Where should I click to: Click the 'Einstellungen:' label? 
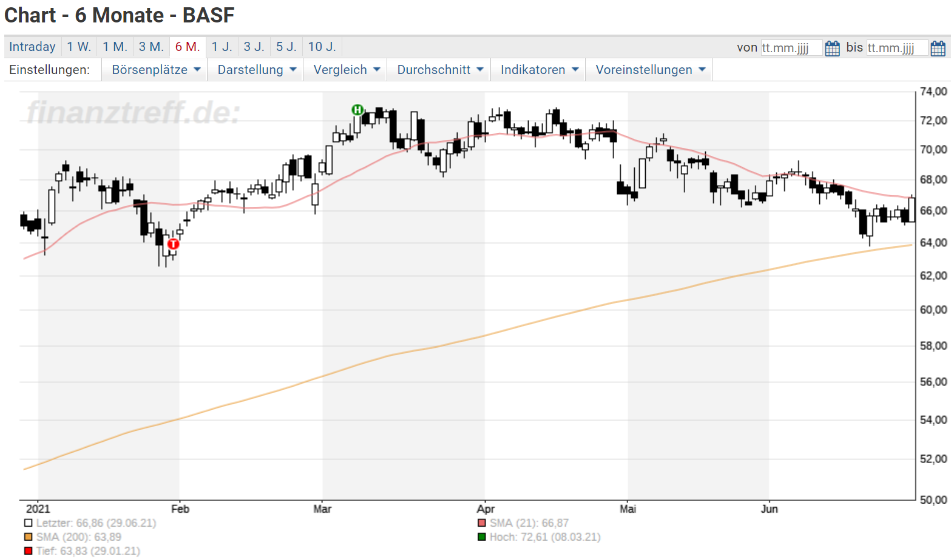coord(49,70)
